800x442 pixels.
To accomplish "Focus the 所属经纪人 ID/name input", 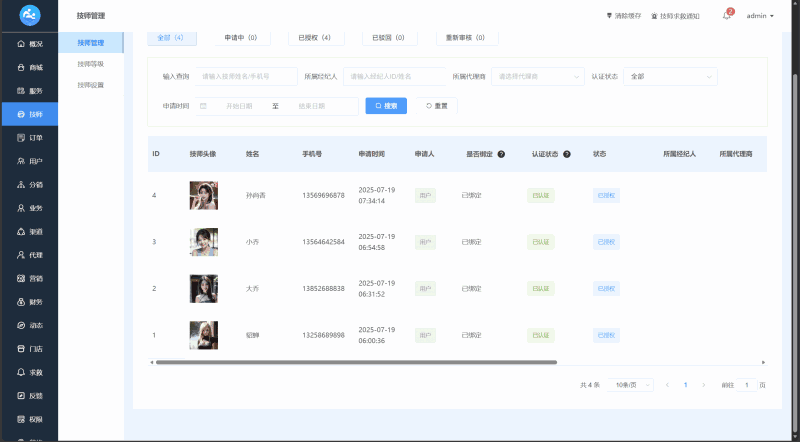I will pos(394,77).
